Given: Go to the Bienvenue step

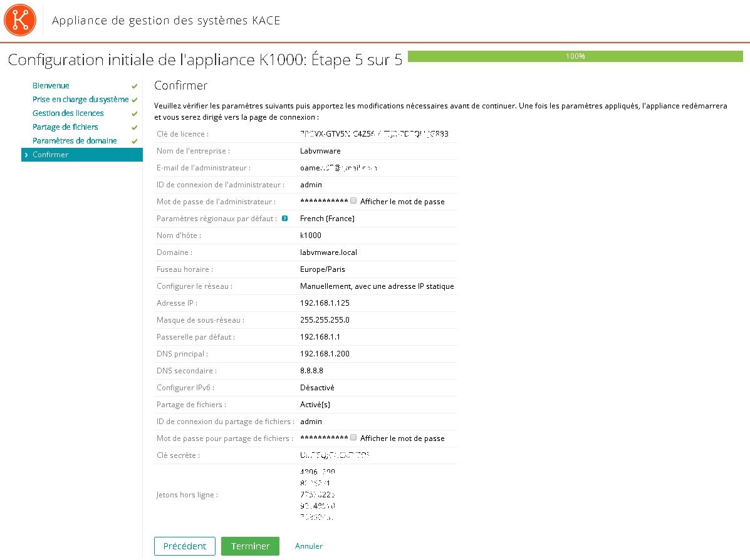Looking at the screenshot, I should pos(51,86).
